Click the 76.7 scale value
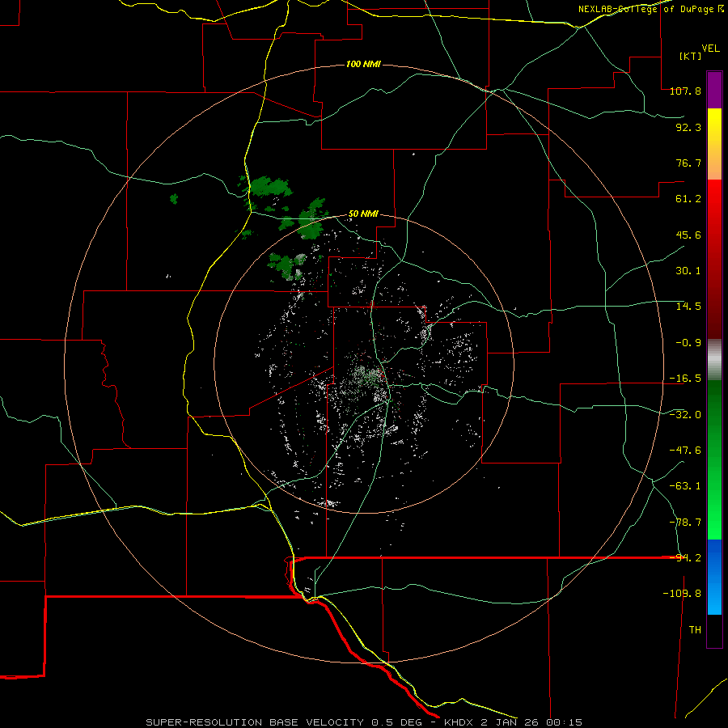Viewport: 728px width, 728px height. point(688,163)
